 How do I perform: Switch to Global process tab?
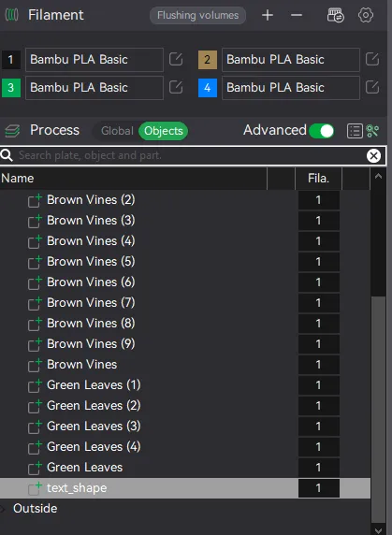pos(117,131)
